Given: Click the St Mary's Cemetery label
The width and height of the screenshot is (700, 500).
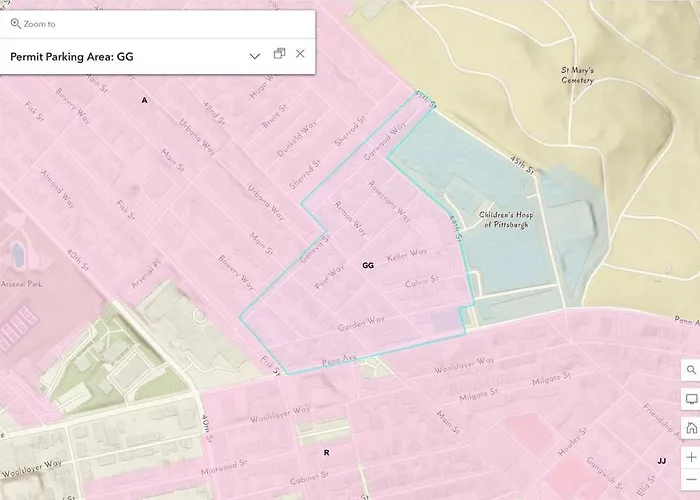Looking at the screenshot, I should (577, 75).
